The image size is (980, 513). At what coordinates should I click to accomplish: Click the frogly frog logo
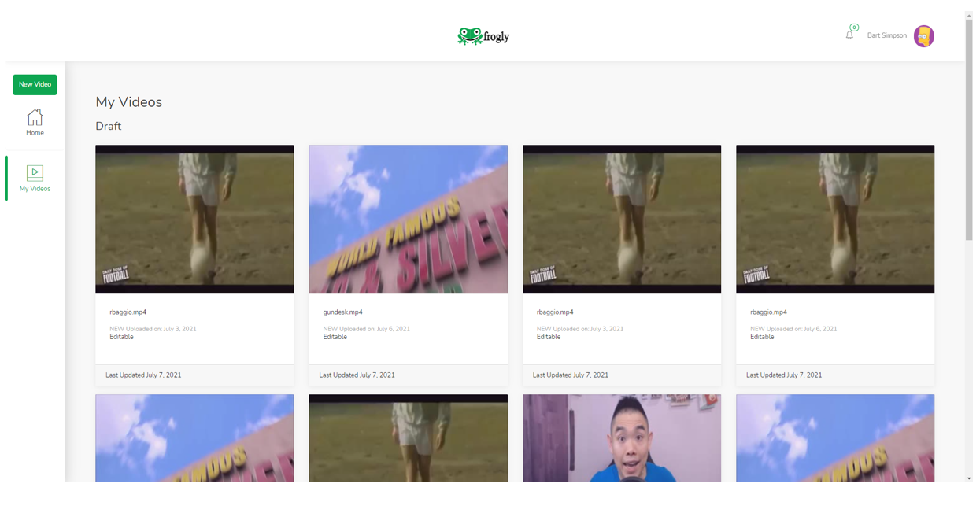point(470,36)
